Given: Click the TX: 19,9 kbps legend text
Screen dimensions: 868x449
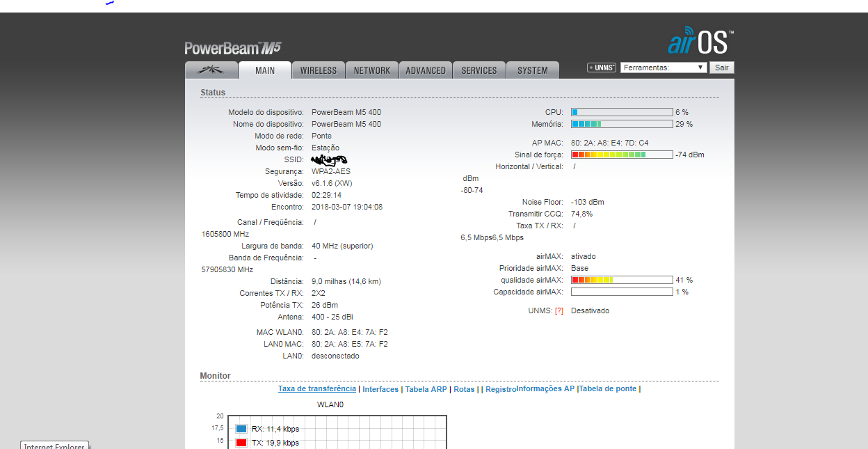Looking at the screenshot, I should [x=275, y=443].
